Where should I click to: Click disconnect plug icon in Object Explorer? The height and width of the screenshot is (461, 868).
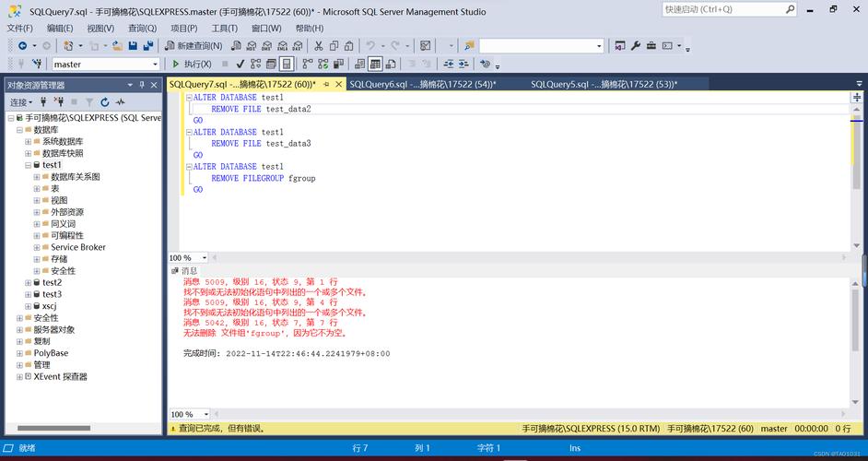58,102
